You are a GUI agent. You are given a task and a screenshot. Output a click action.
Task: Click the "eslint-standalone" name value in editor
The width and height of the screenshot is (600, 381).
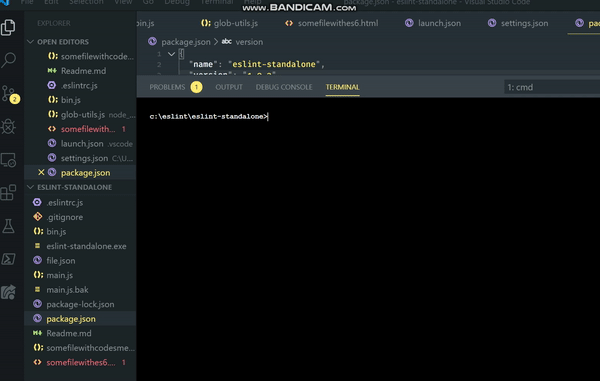click(x=274, y=64)
